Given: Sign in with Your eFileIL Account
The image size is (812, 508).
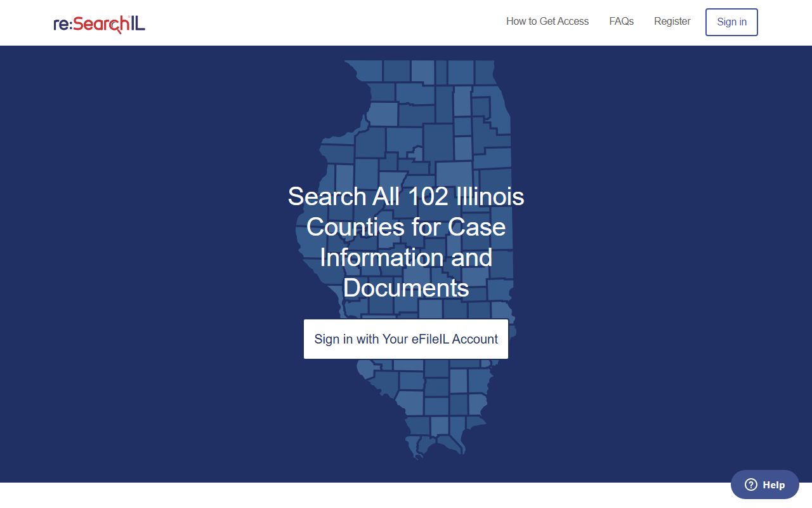Looking at the screenshot, I should click(x=406, y=339).
